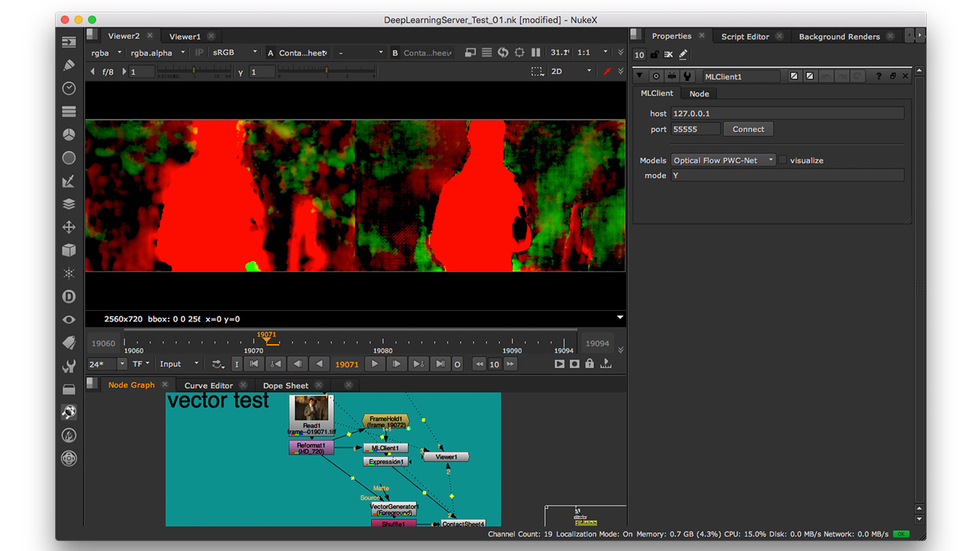The height and width of the screenshot is (551, 980).
Task: Toggle the timeline frame range lock
Action: 589,364
